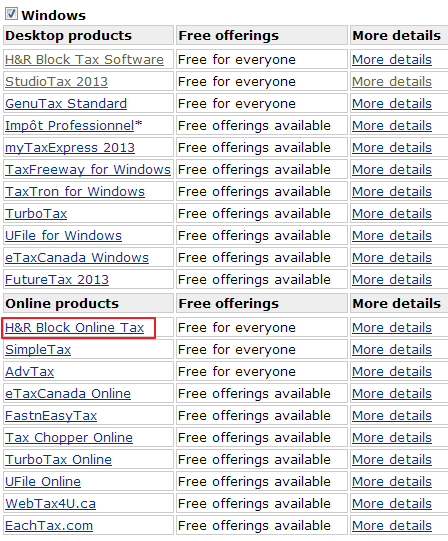
Task: Open More details for AdvTax
Action: [x=392, y=372]
